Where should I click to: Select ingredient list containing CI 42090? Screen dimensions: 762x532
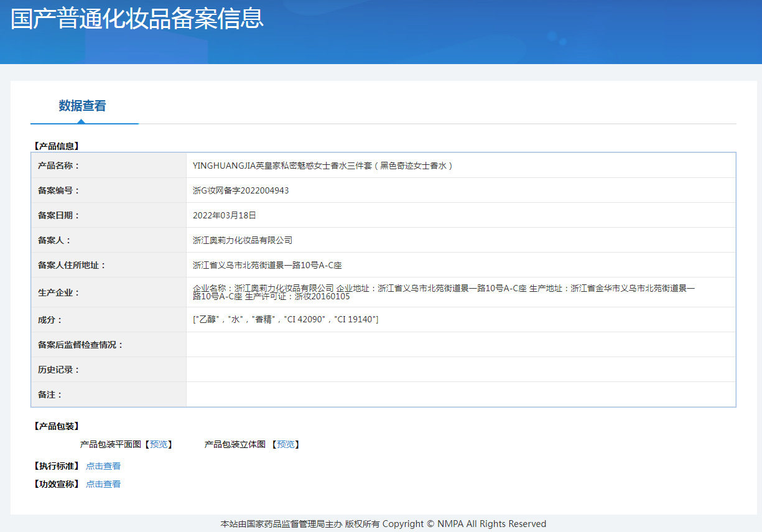pos(286,320)
